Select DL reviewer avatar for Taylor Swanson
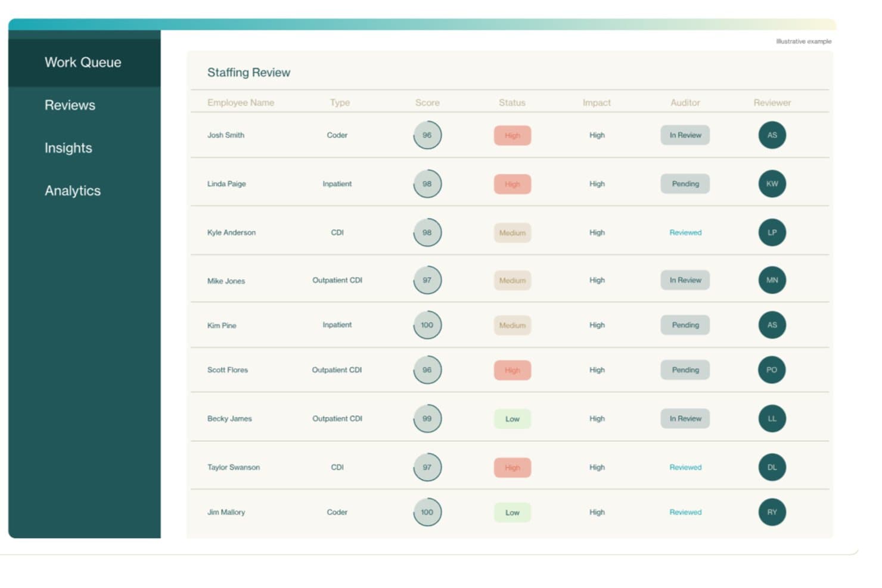The image size is (882, 588). (772, 468)
